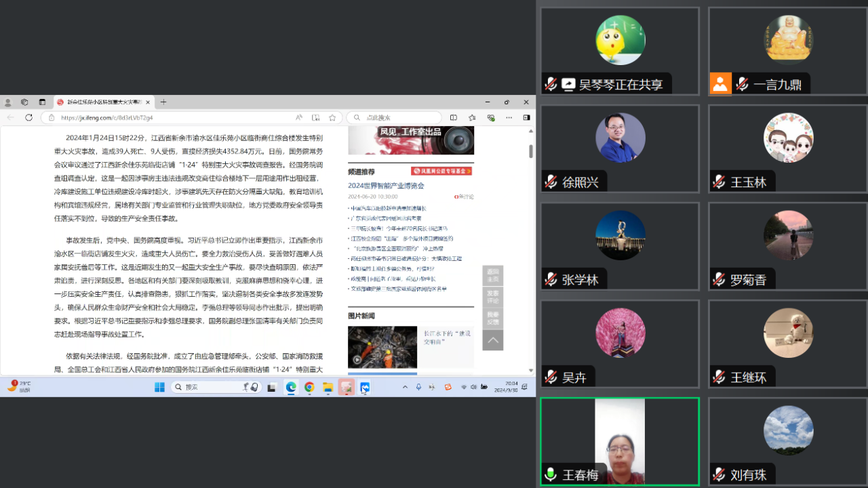Expand the system tray hidden icons chevron

pyautogui.click(x=405, y=387)
